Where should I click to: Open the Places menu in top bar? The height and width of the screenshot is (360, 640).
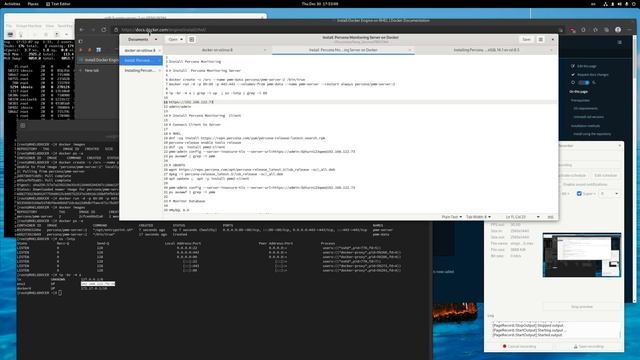33,4
